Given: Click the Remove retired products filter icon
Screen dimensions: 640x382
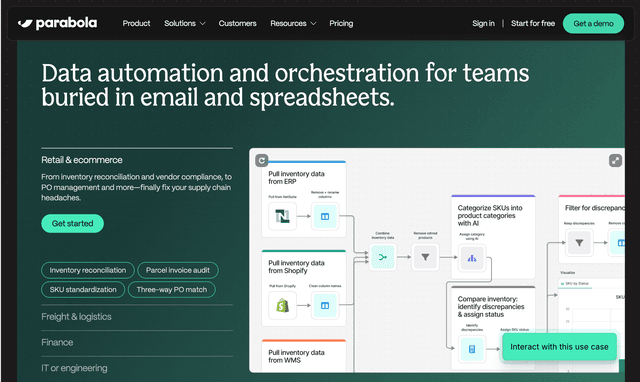Looking at the screenshot, I should tap(425, 257).
